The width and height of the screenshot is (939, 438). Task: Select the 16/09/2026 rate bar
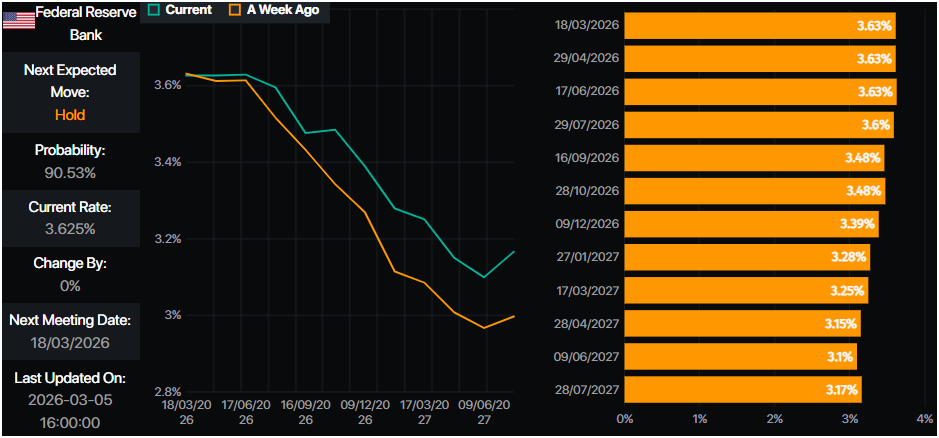pos(754,158)
